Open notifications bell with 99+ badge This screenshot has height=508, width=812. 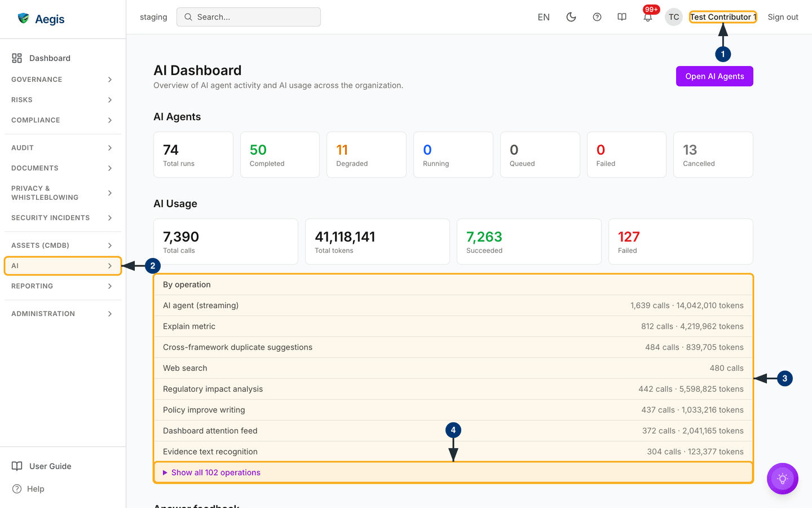(648, 17)
